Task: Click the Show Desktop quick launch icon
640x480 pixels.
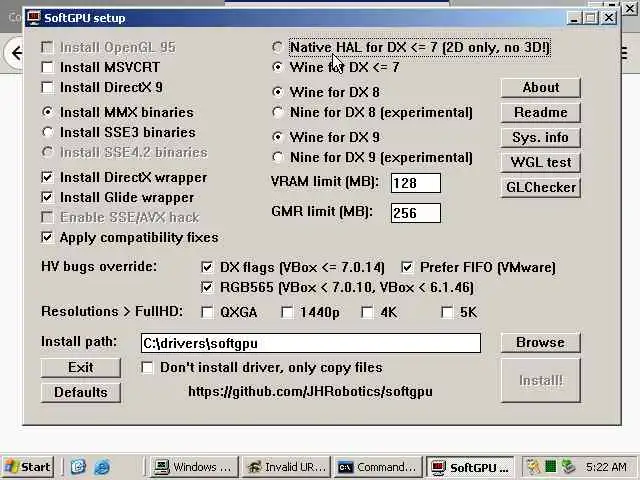Action: [x=78, y=467]
